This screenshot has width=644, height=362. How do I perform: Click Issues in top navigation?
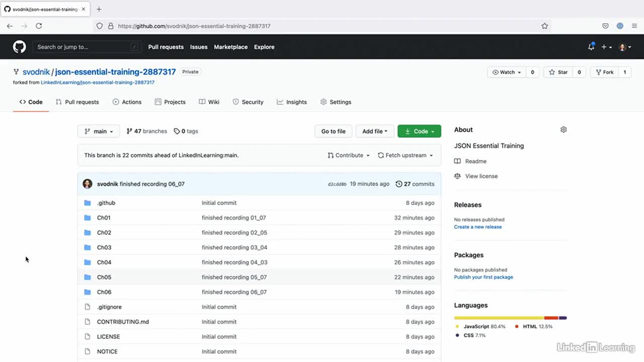tap(199, 47)
